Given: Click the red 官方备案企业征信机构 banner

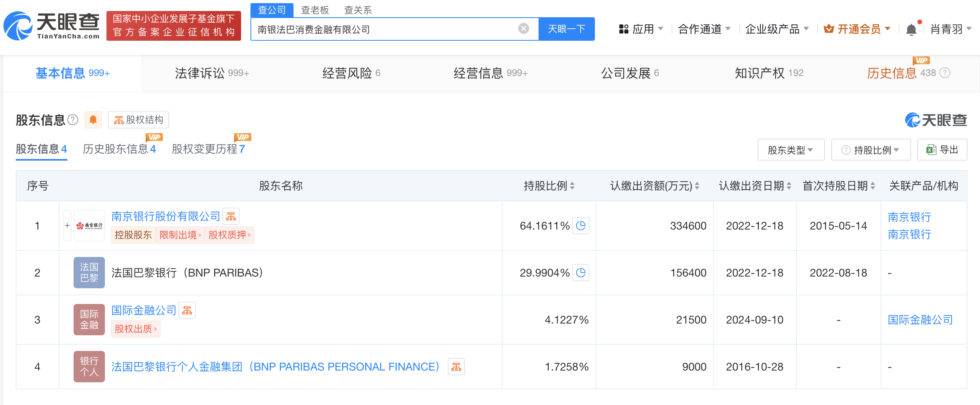Looking at the screenshot, I should coord(174,26).
